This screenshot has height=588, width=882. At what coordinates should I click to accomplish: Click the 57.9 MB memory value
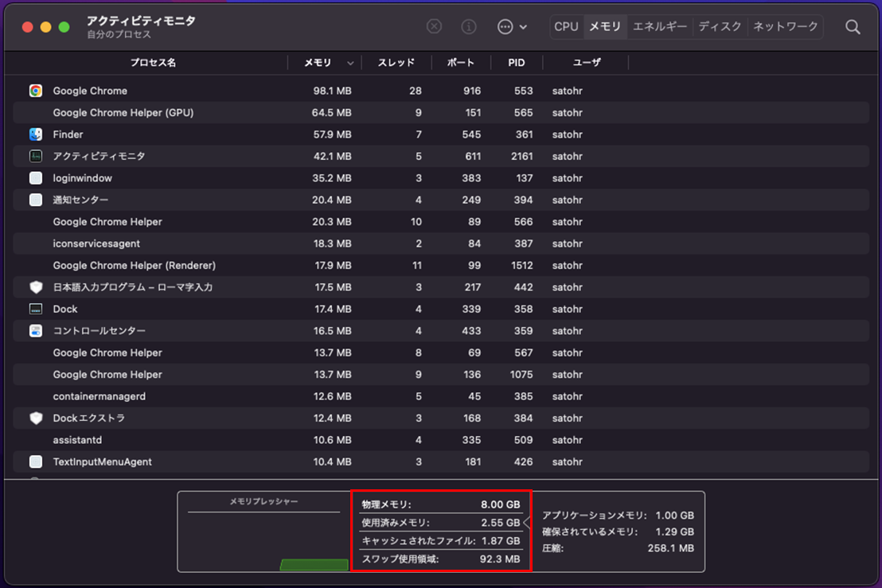coord(333,134)
